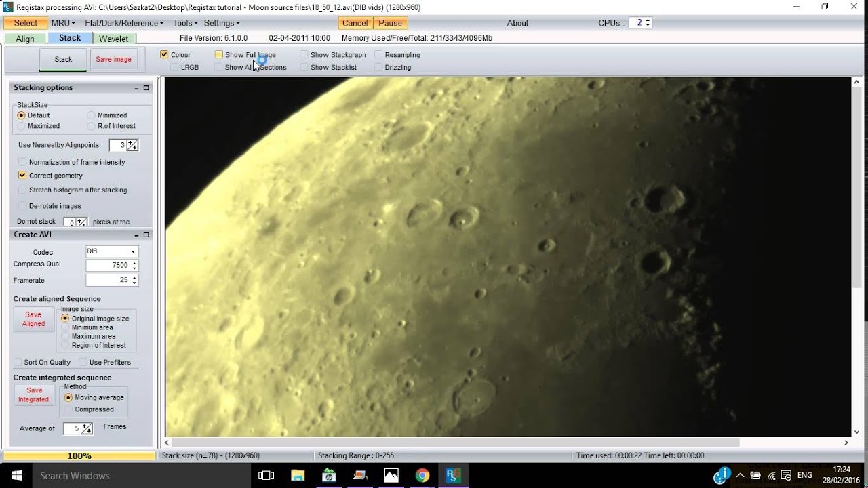
Task: Adjust Use Nearestby Alignpoints spinner
Action: click(132, 145)
